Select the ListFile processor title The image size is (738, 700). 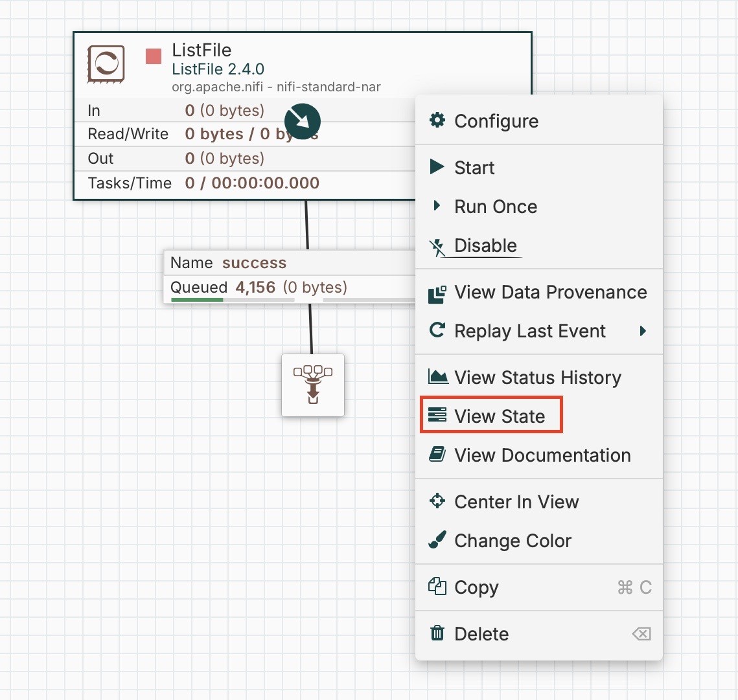click(x=202, y=50)
